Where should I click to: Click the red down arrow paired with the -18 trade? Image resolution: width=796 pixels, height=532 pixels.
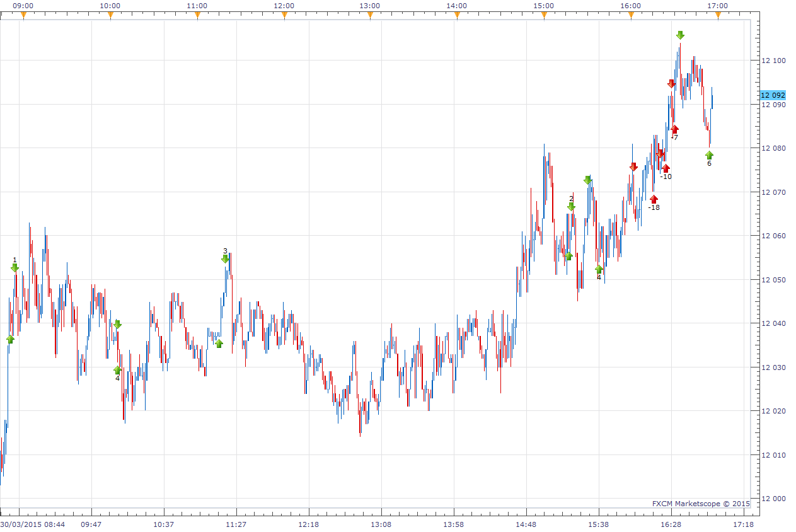tap(633, 167)
